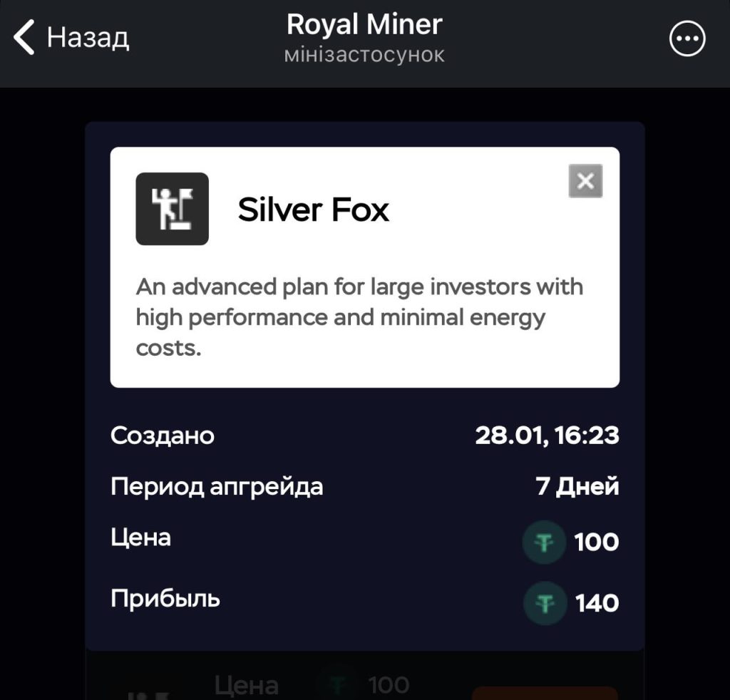Tap the back chevron arrow
This screenshot has height=700, width=730.
25,38
